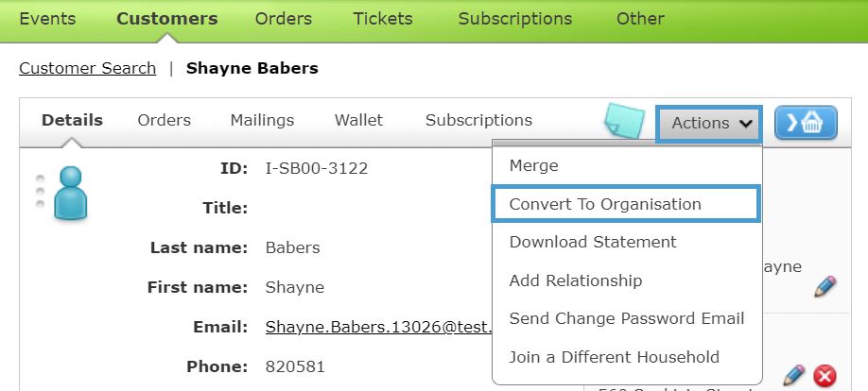Click the blue customer avatar icon
This screenshot has width=868, height=391.
pyautogui.click(x=70, y=193)
